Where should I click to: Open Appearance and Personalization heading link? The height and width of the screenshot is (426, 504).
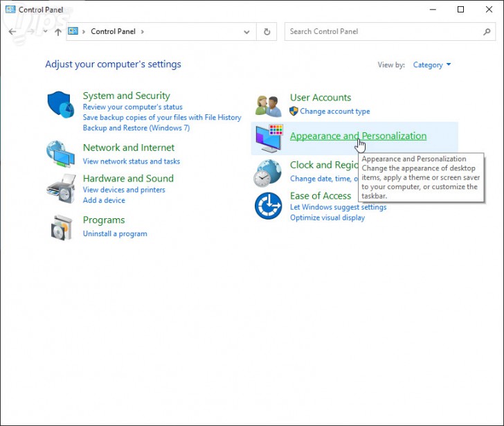click(x=358, y=136)
